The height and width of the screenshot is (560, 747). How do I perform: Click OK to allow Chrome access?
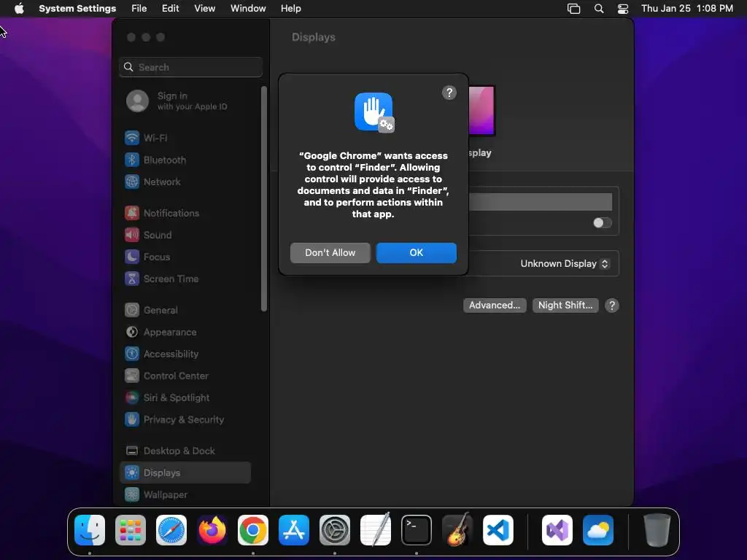pos(417,253)
